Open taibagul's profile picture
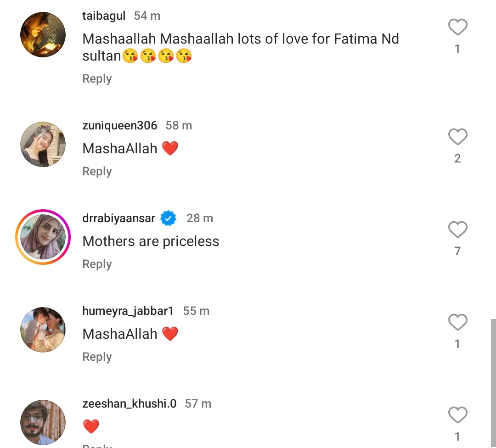The image size is (496, 448). [43, 35]
